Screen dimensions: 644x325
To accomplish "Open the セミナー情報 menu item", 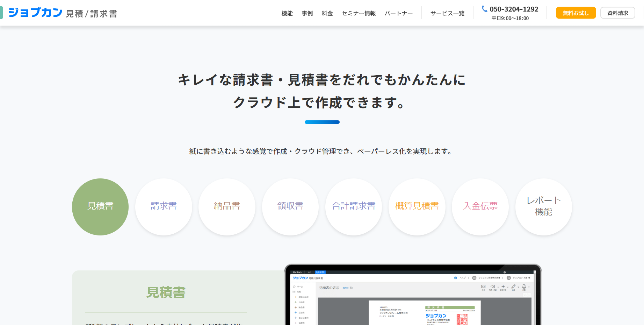I will [x=359, y=13].
